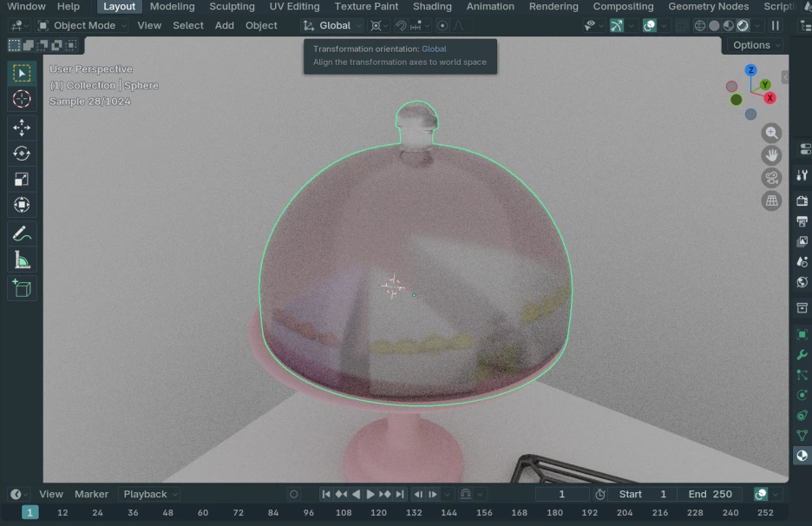The width and height of the screenshot is (812, 526).
Task: Open the Object properties tab
Action: point(802,334)
